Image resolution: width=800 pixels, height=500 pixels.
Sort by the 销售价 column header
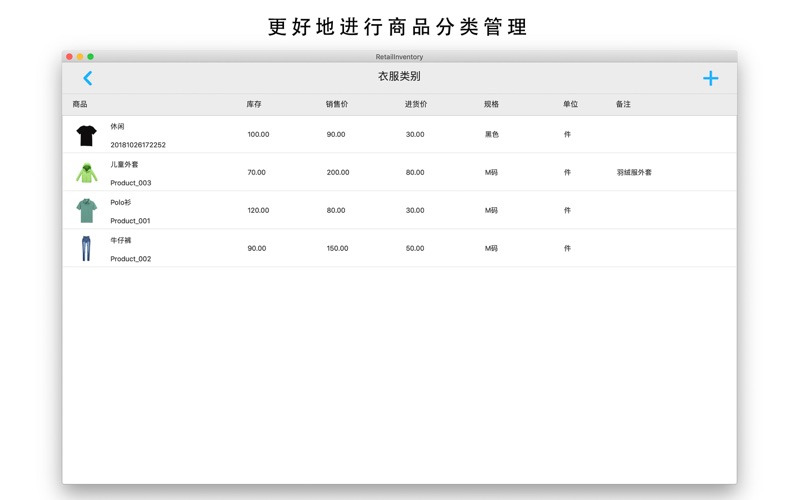pos(337,104)
